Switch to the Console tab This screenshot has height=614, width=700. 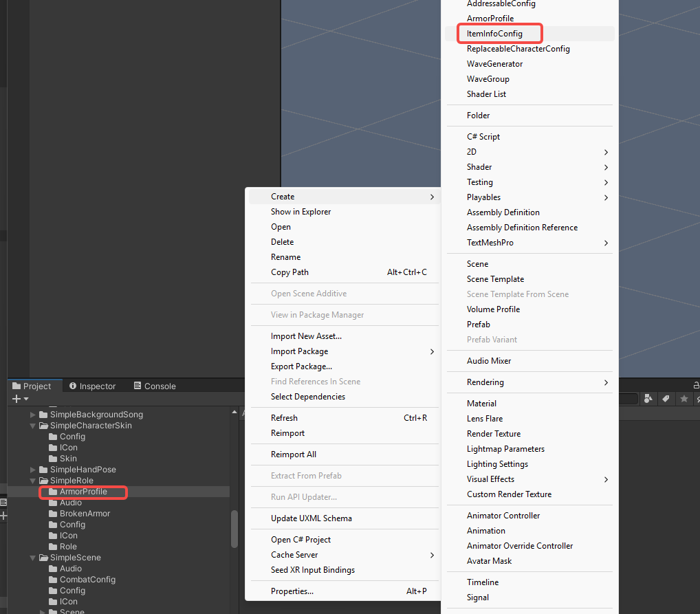pyautogui.click(x=155, y=386)
